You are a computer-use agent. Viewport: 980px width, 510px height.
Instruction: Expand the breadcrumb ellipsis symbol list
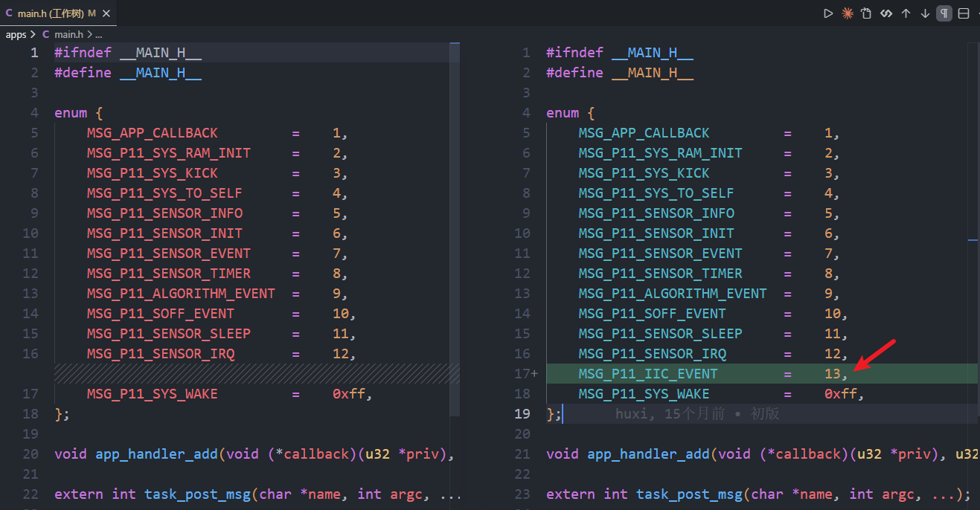98,34
